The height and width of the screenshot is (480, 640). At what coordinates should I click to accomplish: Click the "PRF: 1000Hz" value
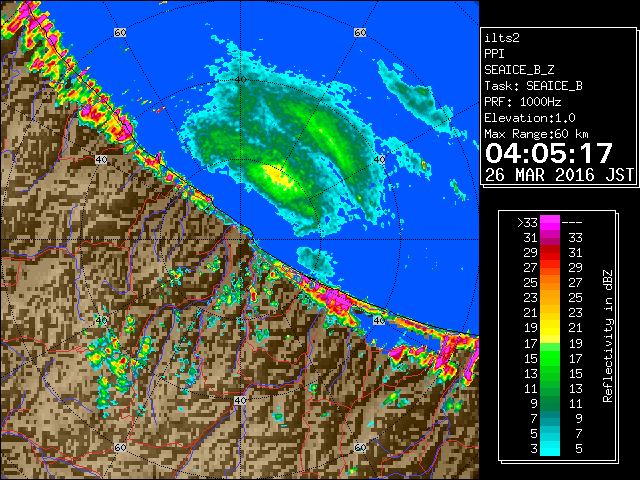(x=523, y=102)
